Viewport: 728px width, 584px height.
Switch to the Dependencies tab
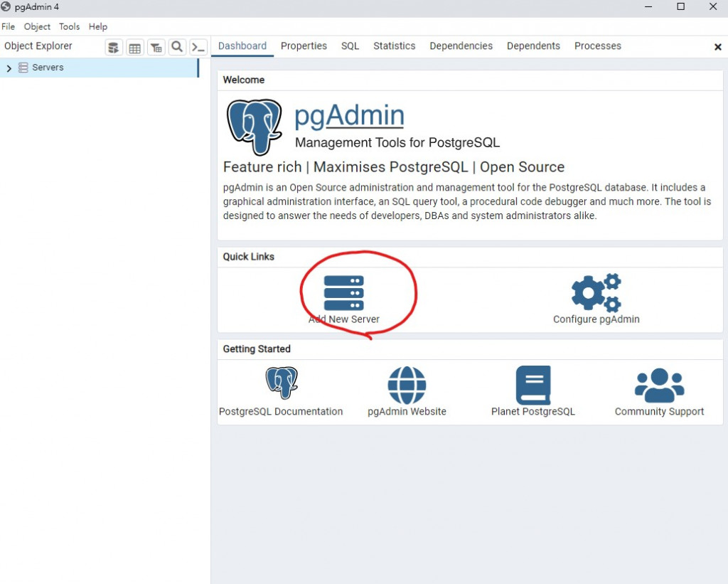461,46
